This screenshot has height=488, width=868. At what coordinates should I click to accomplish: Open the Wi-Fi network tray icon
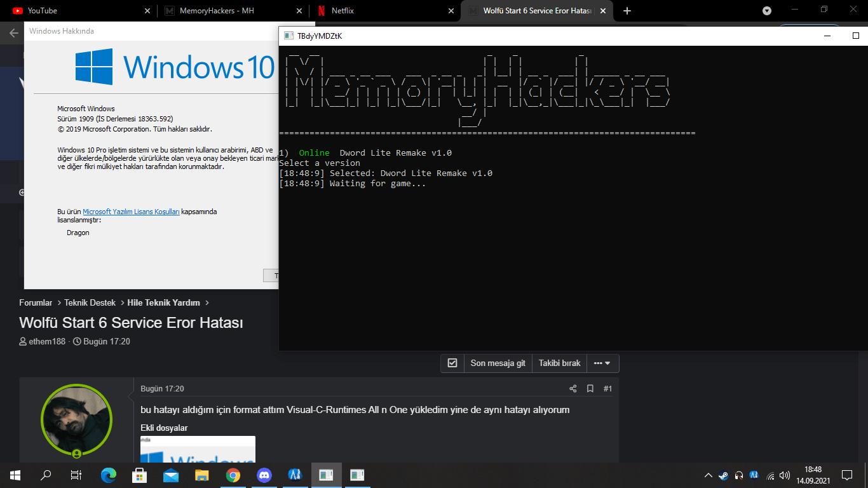(x=771, y=475)
